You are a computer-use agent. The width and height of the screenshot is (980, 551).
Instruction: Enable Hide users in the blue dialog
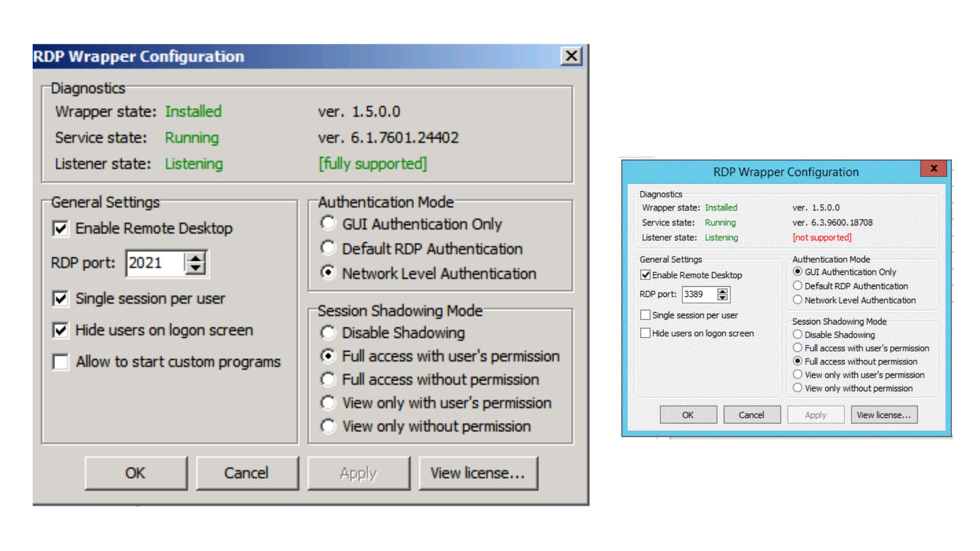[646, 333]
